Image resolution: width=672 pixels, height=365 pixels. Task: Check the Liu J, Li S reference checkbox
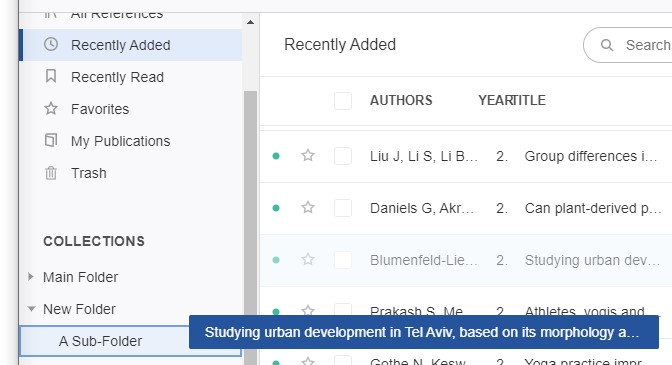coord(343,156)
